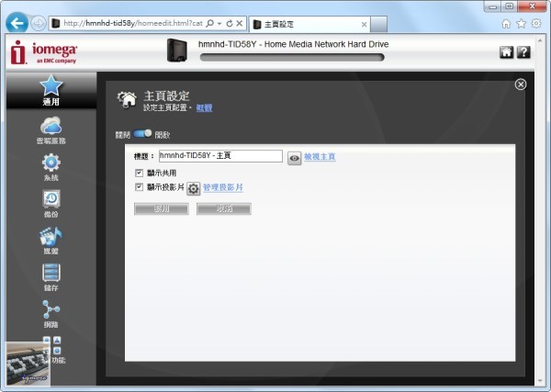Click the page scrollbar up arrow
This screenshot has height=392, width=551.
coord(541,40)
